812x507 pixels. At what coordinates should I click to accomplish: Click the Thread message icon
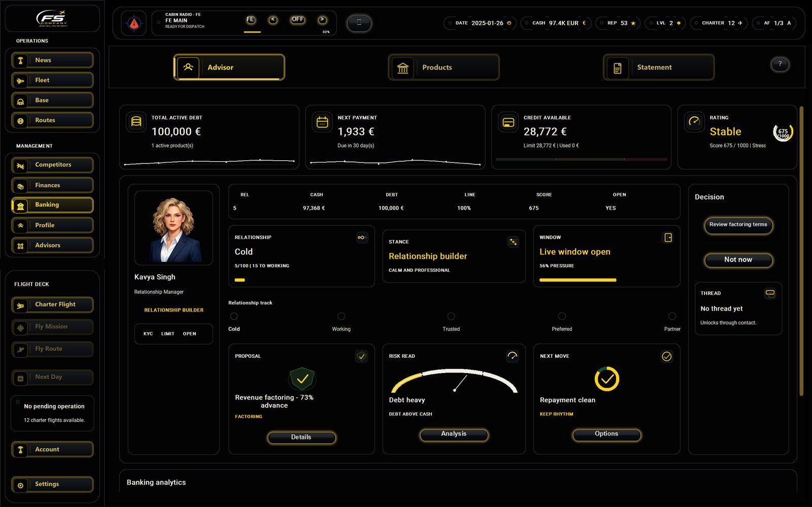(770, 293)
